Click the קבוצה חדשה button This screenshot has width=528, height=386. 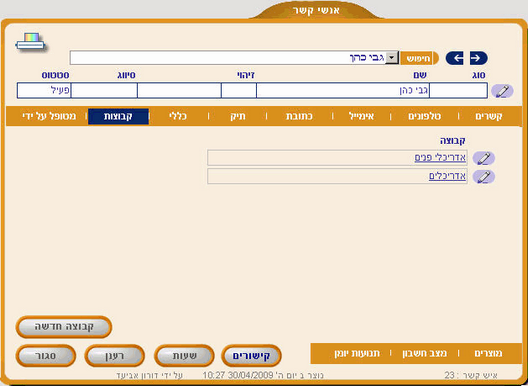tap(64, 327)
